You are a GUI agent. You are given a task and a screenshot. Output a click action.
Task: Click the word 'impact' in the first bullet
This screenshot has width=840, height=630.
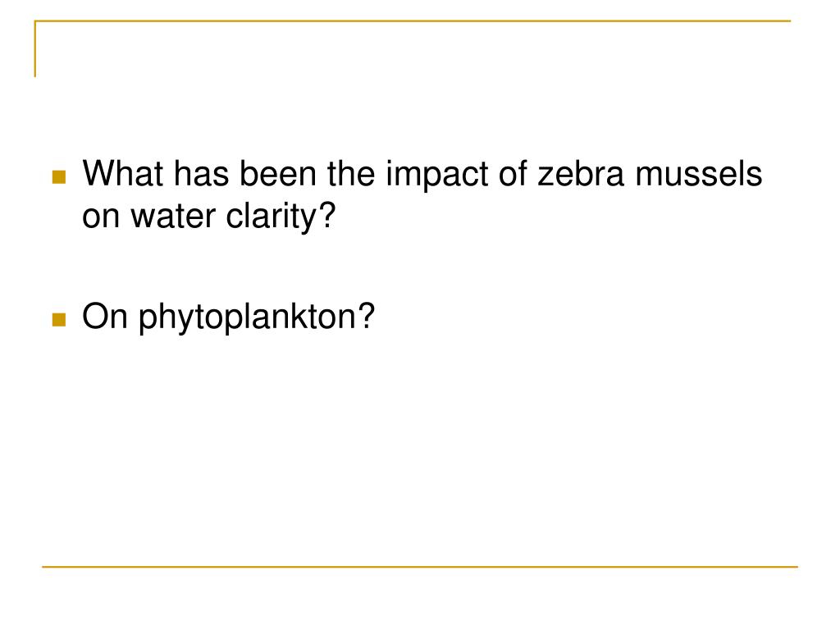coord(437,176)
